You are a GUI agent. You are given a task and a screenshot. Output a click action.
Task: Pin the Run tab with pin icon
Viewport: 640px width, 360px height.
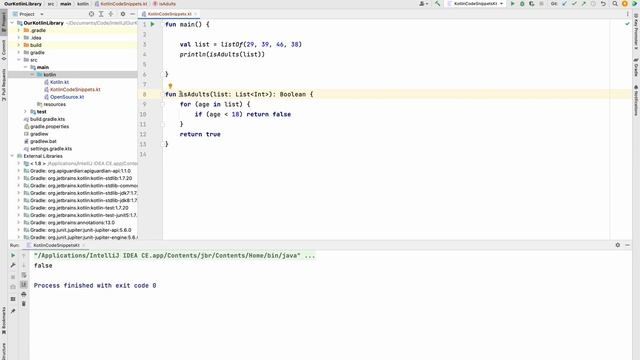pyautogui.click(x=13, y=311)
